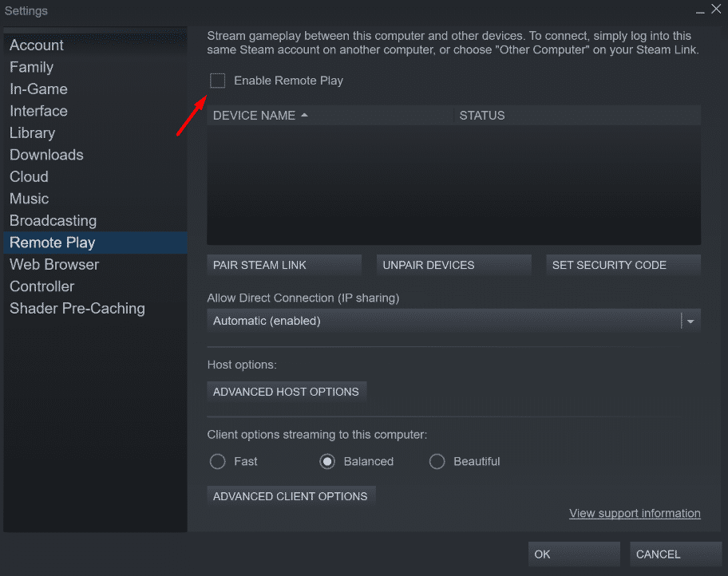The width and height of the screenshot is (728, 576).
Task: Open the Shader Pre-Caching settings
Action: 77,308
